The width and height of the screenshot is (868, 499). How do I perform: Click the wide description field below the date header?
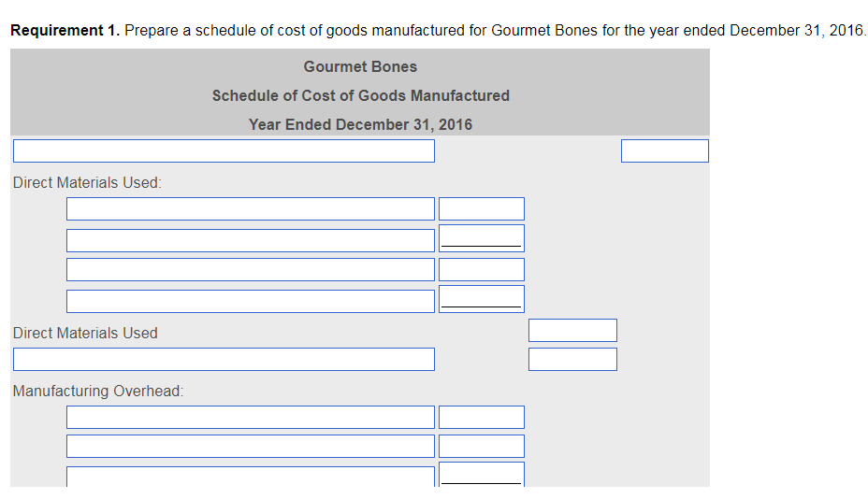point(224,150)
